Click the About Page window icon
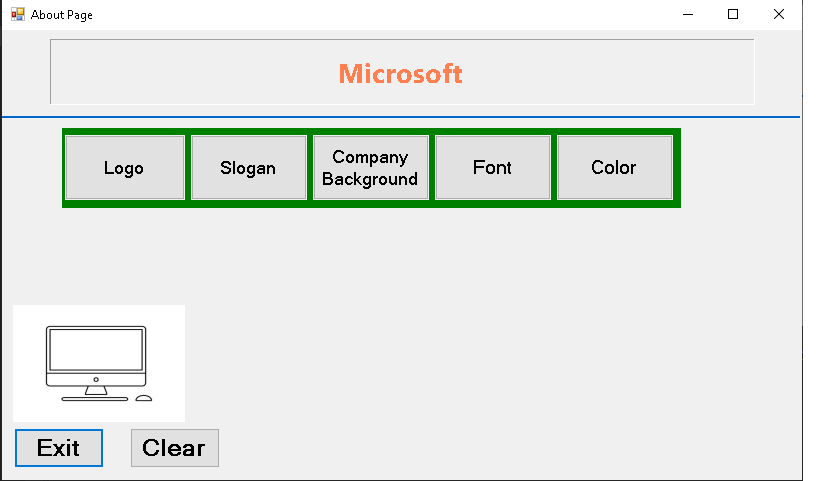819x481 pixels. click(x=17, y=15)
